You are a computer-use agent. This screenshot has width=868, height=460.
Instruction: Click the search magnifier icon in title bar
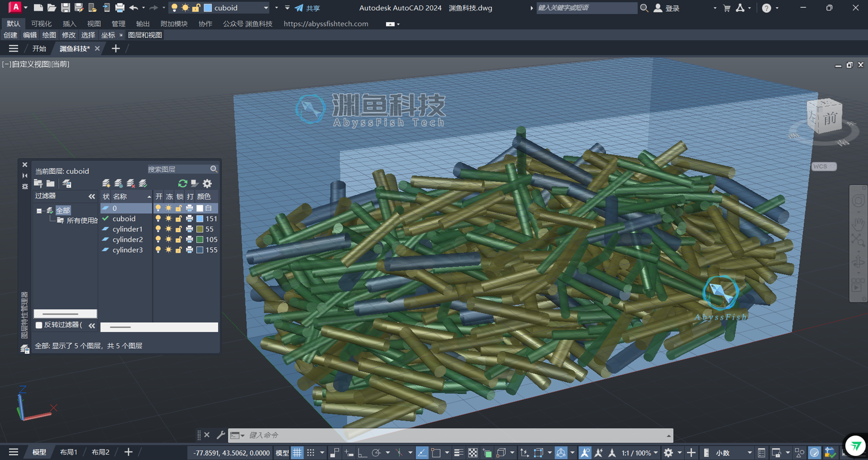[x=644, y=8]
